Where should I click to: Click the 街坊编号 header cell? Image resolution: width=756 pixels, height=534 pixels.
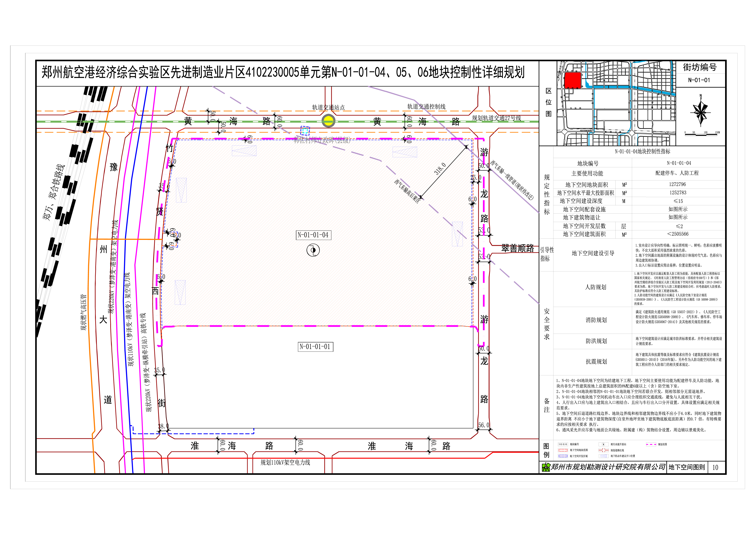[700, 67]
